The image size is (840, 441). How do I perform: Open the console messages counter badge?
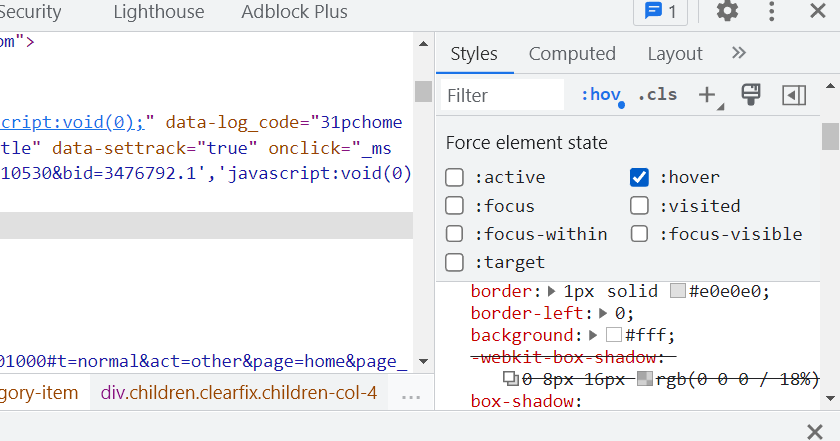pyautogui.click(x=660, y=12)
